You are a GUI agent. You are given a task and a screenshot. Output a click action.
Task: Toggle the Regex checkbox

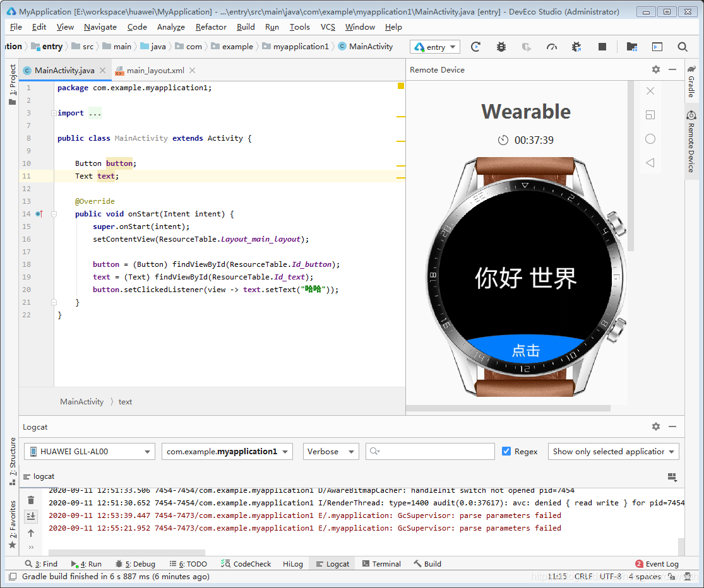coord(506,451)
